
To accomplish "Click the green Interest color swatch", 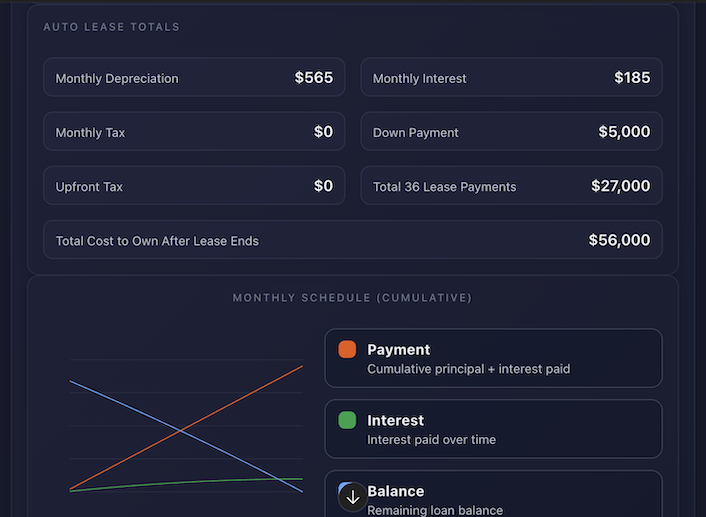I will click(x=347, y=420).
